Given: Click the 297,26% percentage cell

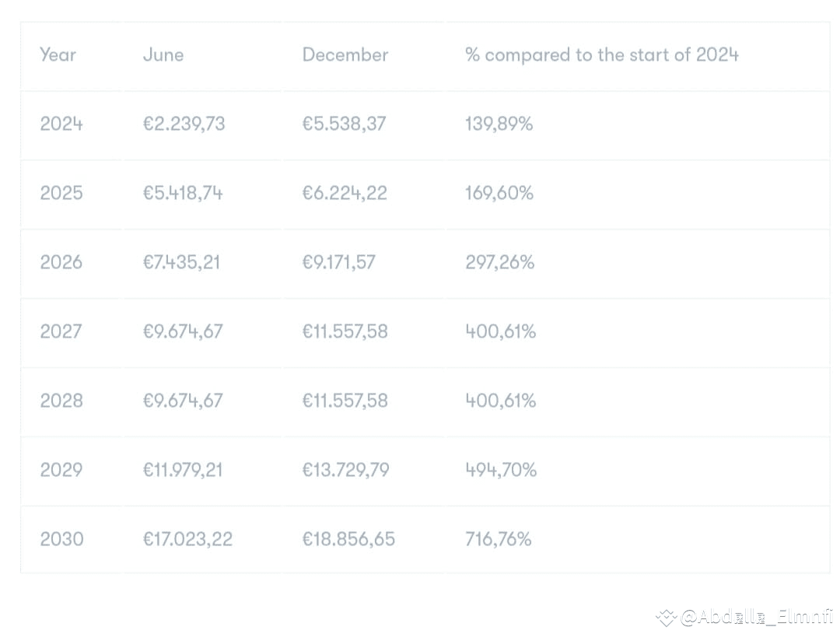Looking at the screenshot, I should click(x=499, y=262).
